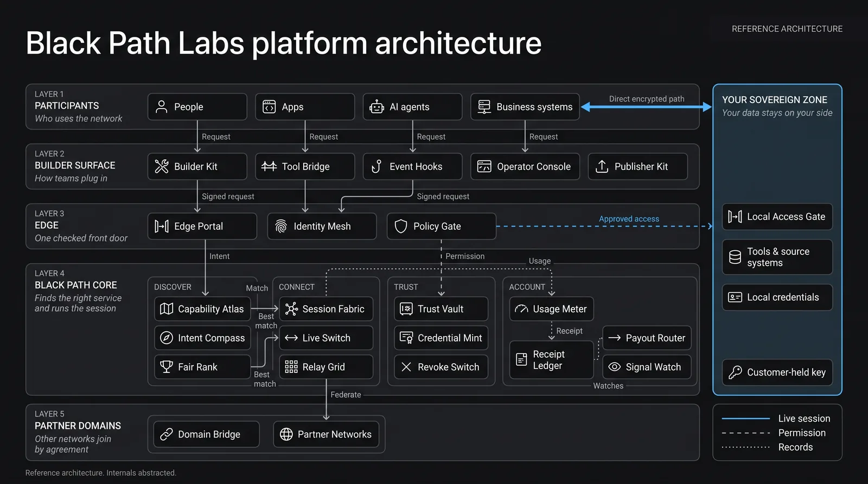Select the Credential Mint box
This screenshot has width=868, height=484.
click(x=441, y=338)
